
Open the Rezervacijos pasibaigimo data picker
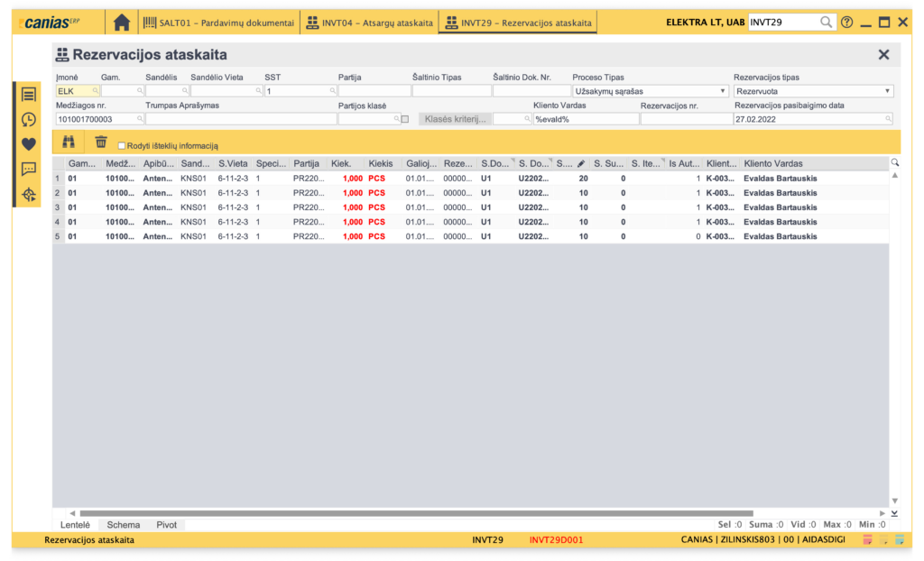(x=888, y=119)
